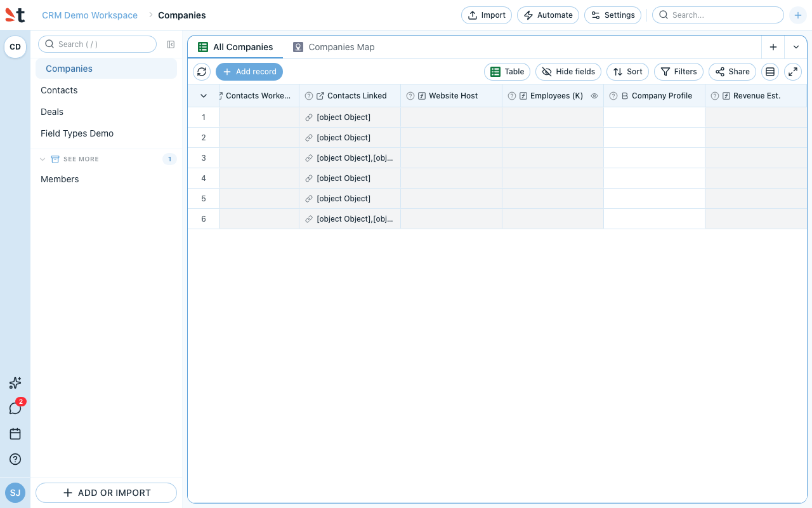
Task: Open Deals table in sidebar
Action: 106,112
